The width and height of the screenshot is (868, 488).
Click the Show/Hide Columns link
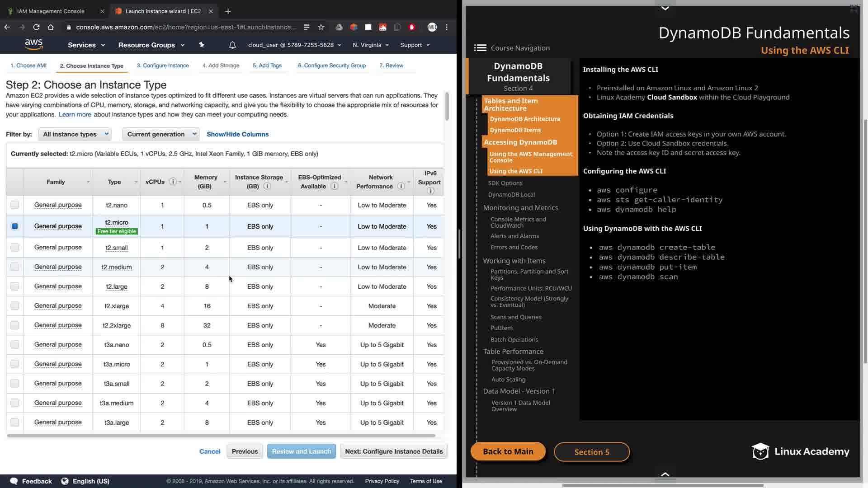click(237, 134)
